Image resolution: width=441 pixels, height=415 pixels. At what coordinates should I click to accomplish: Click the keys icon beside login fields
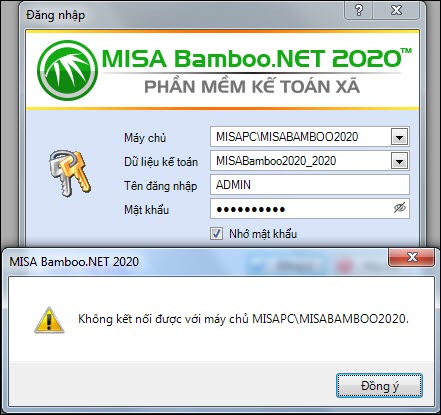click(x=70, y=173)
